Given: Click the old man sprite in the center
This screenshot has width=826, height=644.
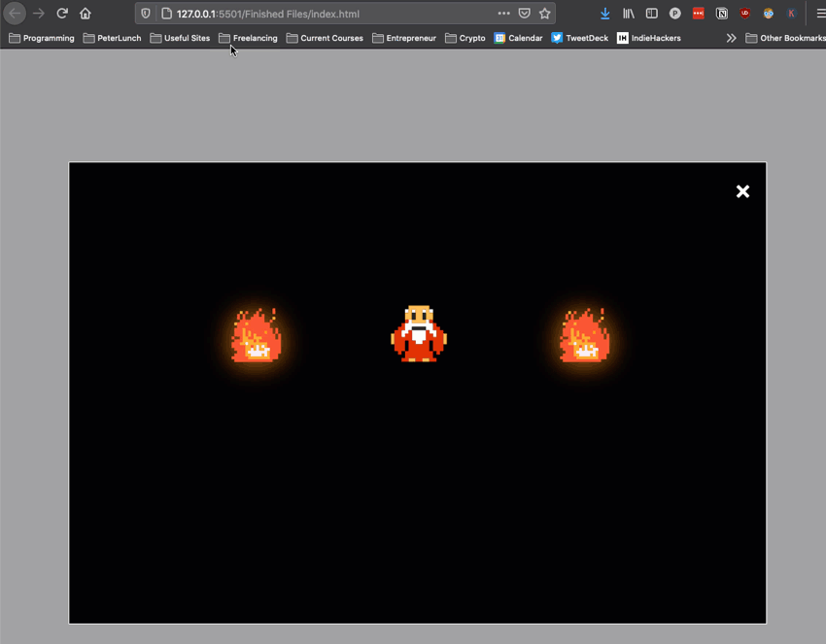Looking at the screenshot, I should 419,333.
